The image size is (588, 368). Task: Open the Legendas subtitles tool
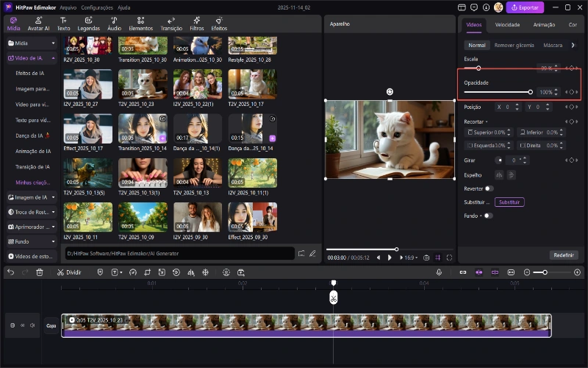88,24
